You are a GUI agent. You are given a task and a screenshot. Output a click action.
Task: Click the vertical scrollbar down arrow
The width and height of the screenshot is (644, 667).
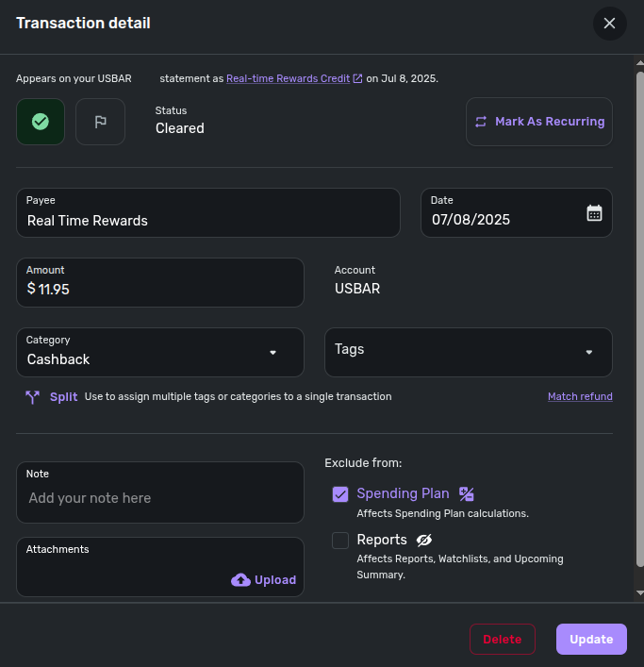(x=639, y=592)
